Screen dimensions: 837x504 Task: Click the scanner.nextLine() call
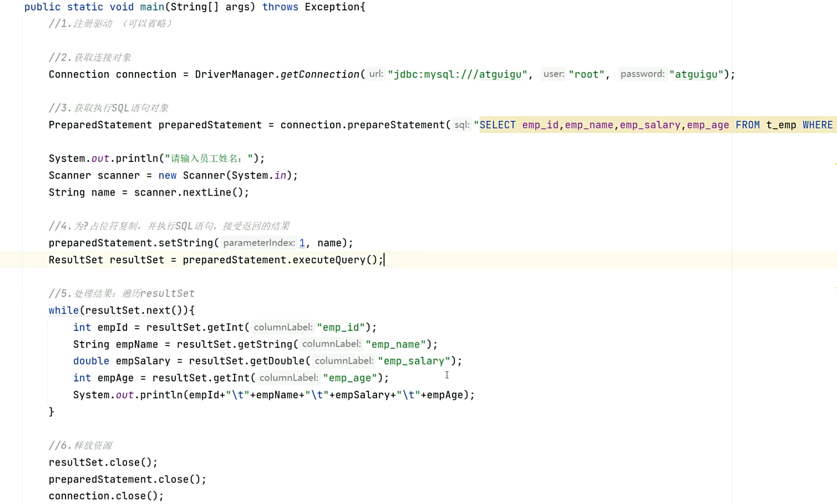point(191,192)
